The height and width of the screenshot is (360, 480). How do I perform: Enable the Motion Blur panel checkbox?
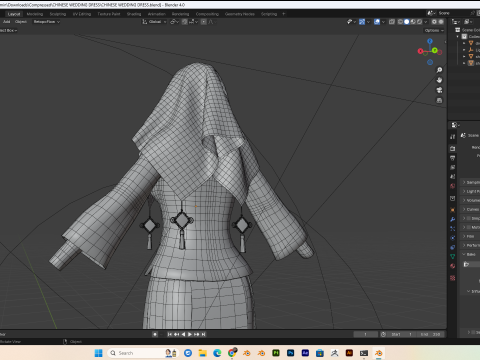click(469, 227)
